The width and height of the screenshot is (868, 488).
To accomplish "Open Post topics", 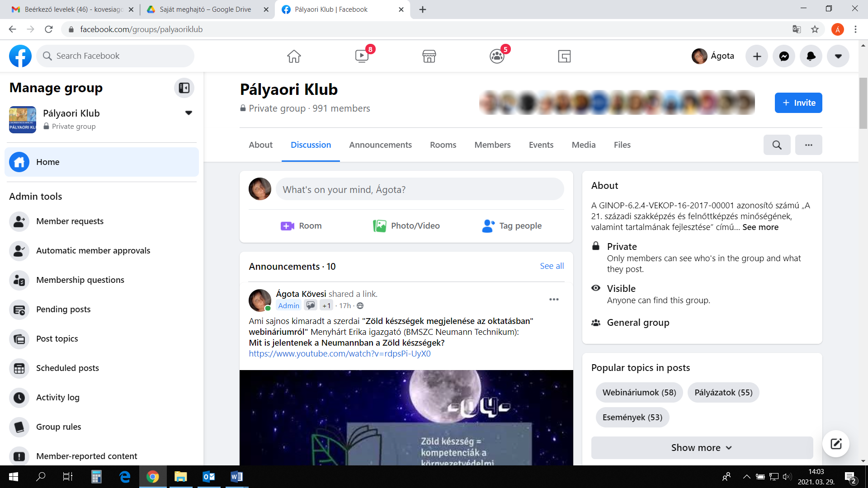I will [x=102, y=339].
